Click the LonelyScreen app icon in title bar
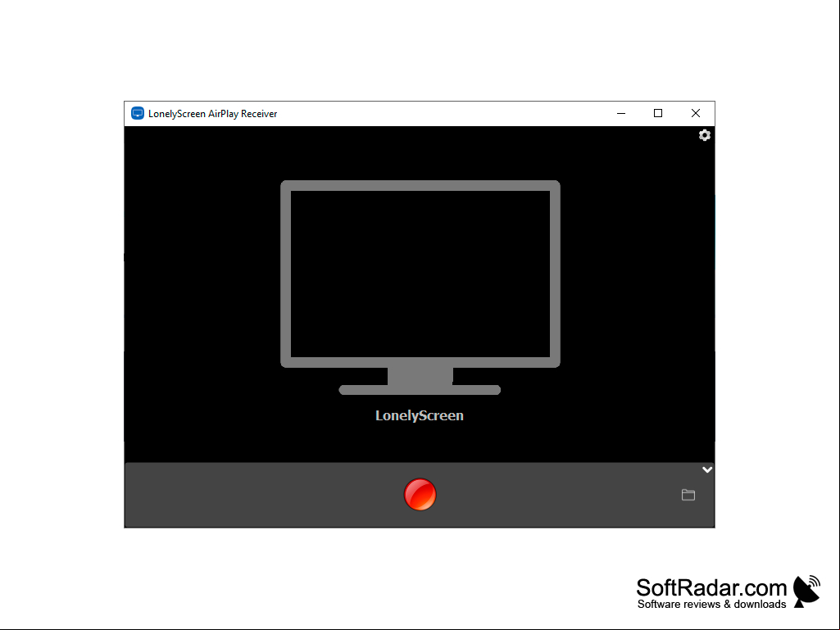Image resolution: width=840 pixels, height=630 pixels. [x=138, y=113]
